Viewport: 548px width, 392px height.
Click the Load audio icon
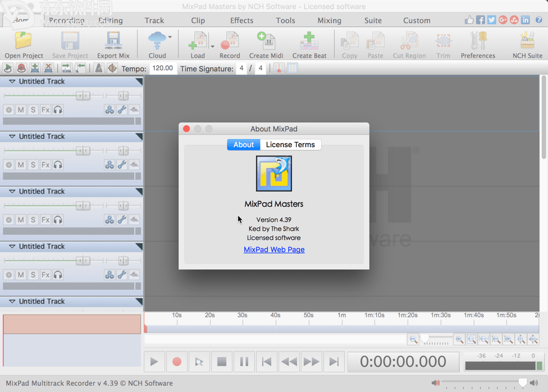(198, 45)
